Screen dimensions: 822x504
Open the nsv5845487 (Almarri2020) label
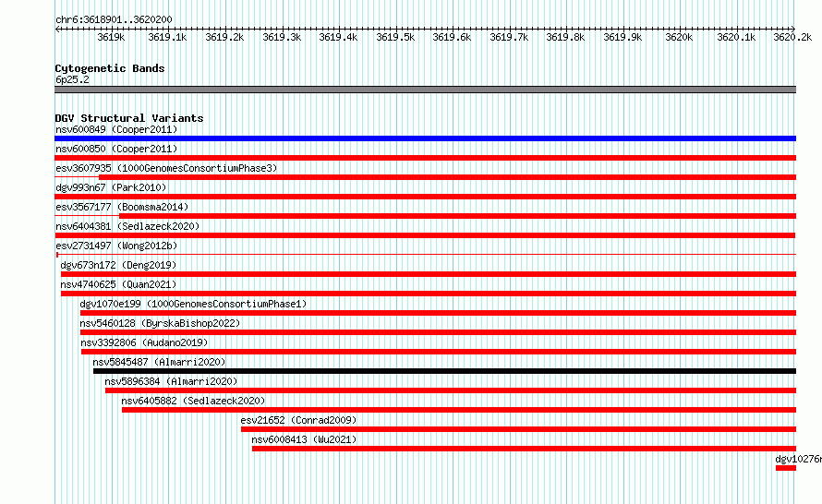(x=159, y=362)
